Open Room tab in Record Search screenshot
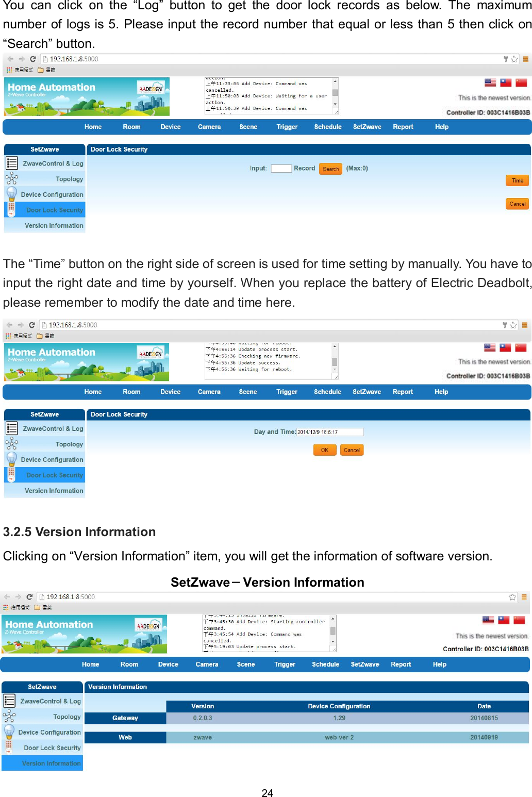The width and height of the screenshot is (532, 797). (131, 127)
